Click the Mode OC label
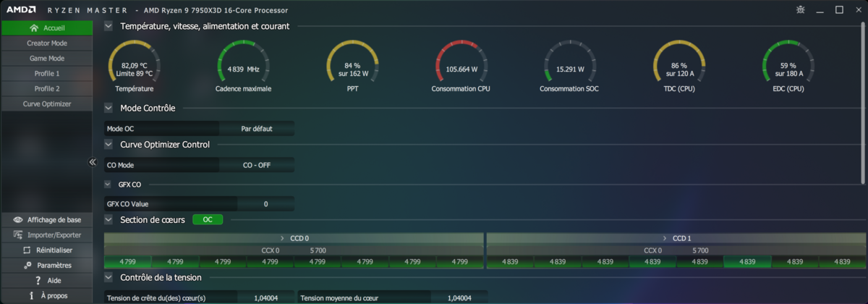The width and height of the screenshot is (868, 304). point(121,129)
